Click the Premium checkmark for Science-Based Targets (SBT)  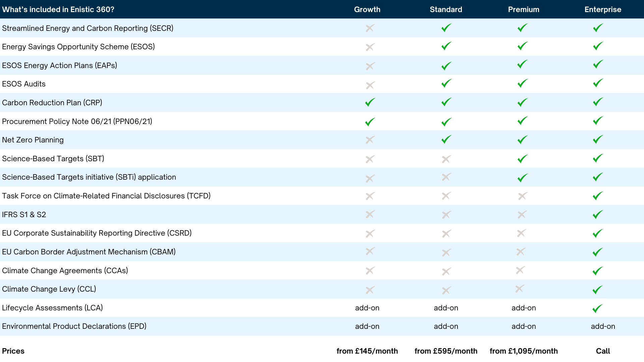(522, 159)
